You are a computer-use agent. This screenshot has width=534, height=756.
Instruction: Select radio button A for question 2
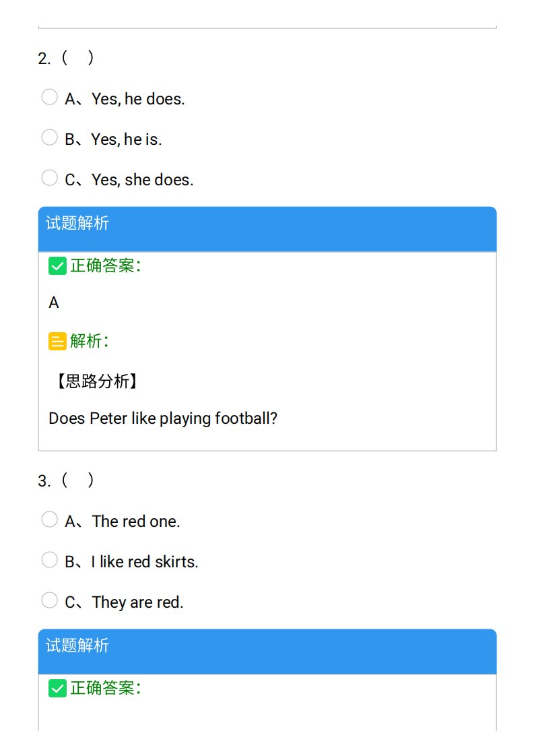pyautogui.click(x=49, y=97)
